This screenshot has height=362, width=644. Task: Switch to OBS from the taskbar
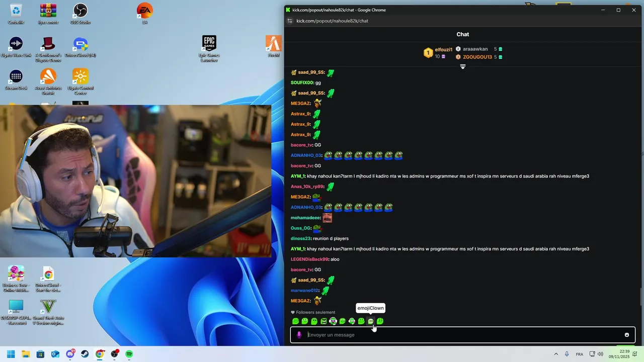pyautogui.click(x=115, y=354)
